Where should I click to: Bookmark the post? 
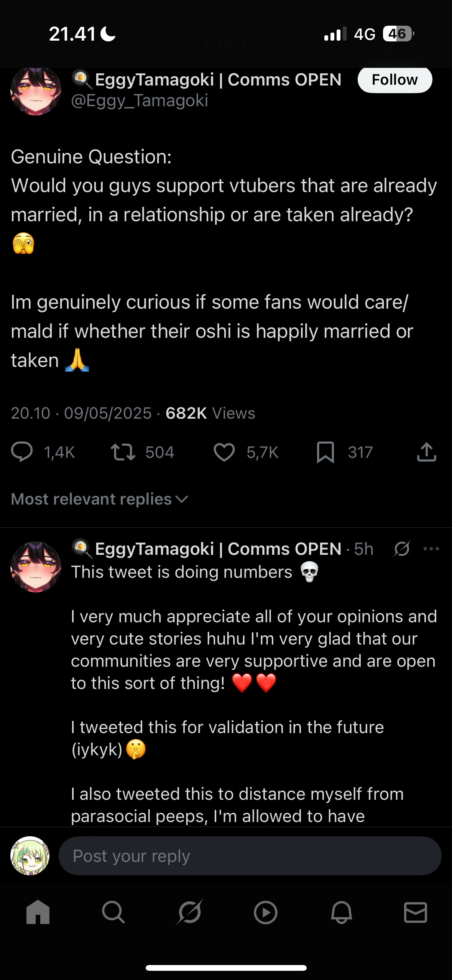tap(325, 452)
